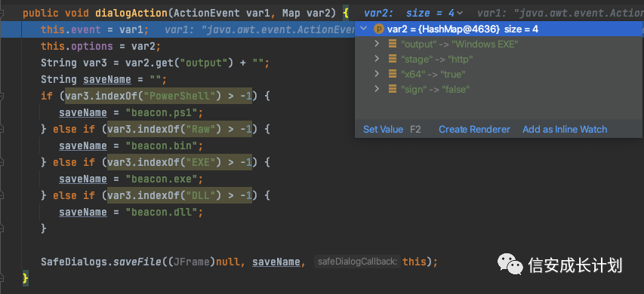Select the var2 = {HashMap@4636} row
The image size is (644, 294).
[x=498, y=29]
